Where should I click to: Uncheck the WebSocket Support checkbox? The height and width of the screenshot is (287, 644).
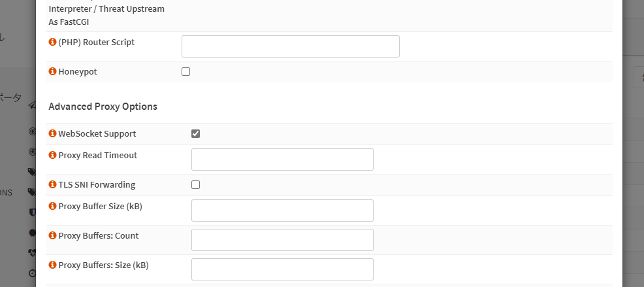click(x=195, y=133)
